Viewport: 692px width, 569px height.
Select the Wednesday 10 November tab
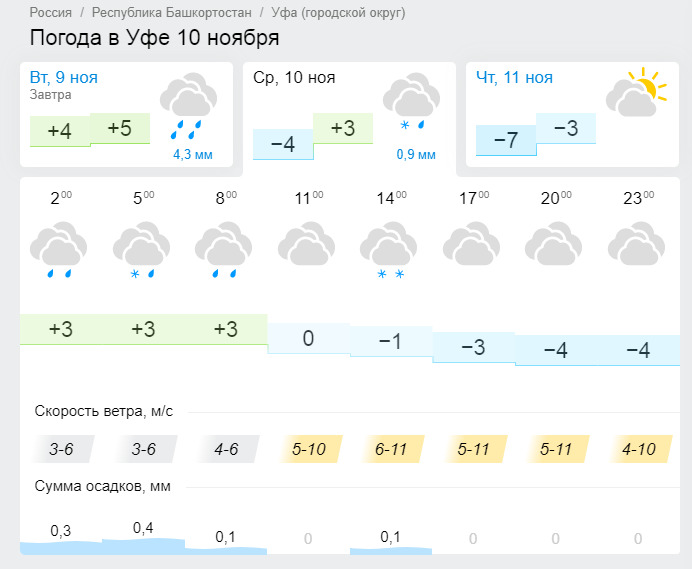(x=349, y=118)
